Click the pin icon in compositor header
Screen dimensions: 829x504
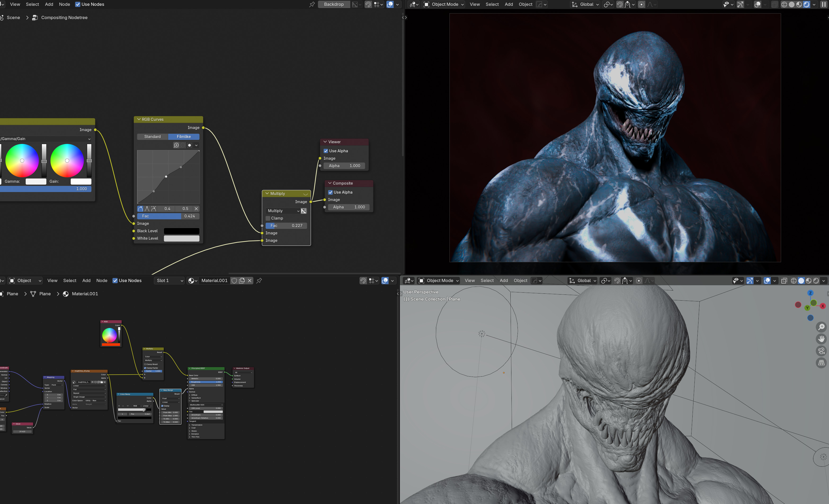(x=312, y=5)
